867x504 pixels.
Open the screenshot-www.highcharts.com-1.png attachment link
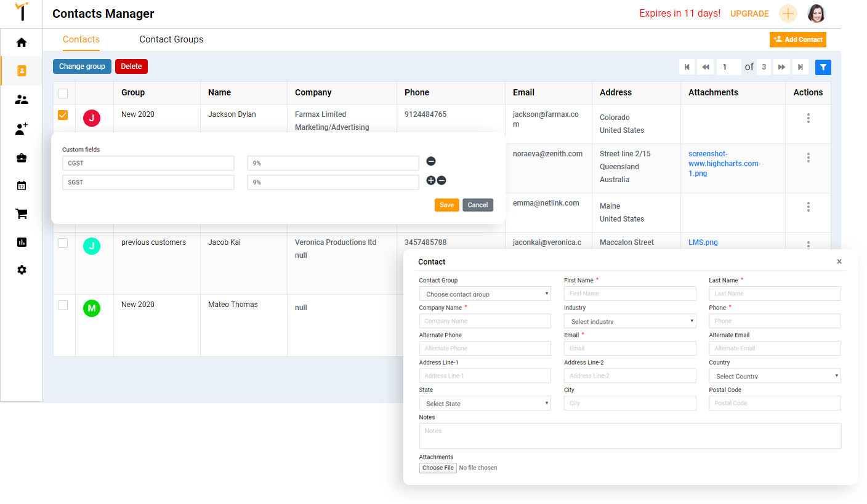coord(725,164)
